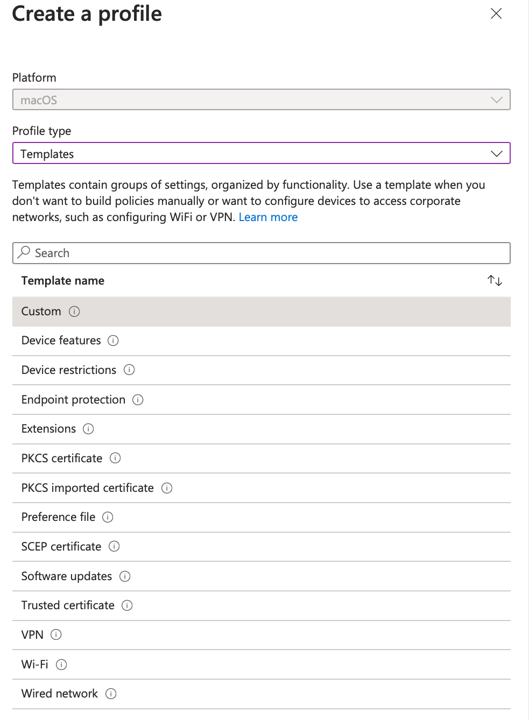Select the PKCS imported certificate template
Screen dimensions: 529x720
click(261, 488)
